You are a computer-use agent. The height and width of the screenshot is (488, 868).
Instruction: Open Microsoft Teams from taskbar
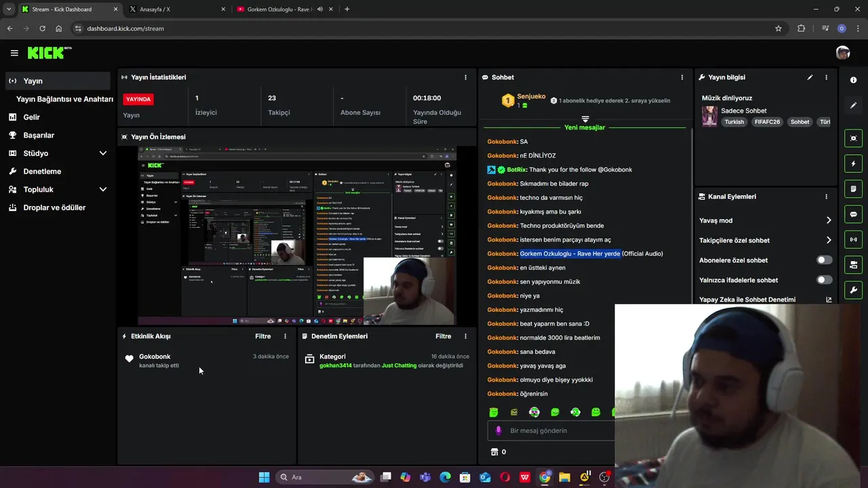(x=425, y=477)
